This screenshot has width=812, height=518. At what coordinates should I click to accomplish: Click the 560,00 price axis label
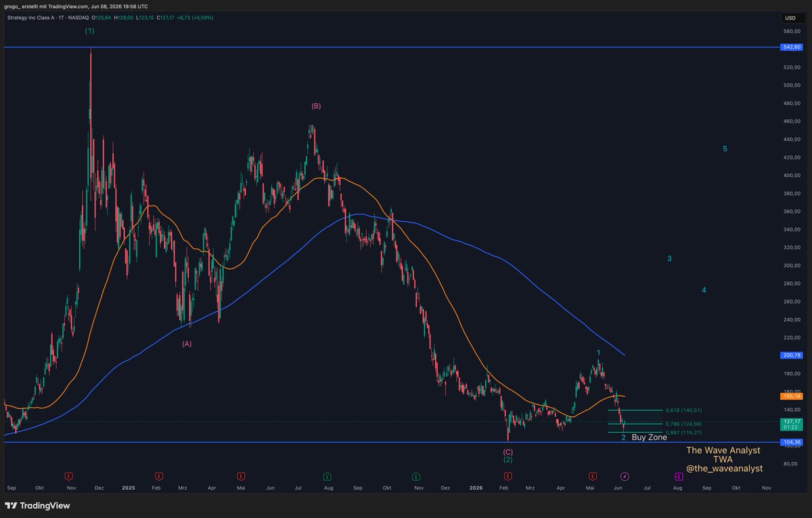[x=791, y=31]
